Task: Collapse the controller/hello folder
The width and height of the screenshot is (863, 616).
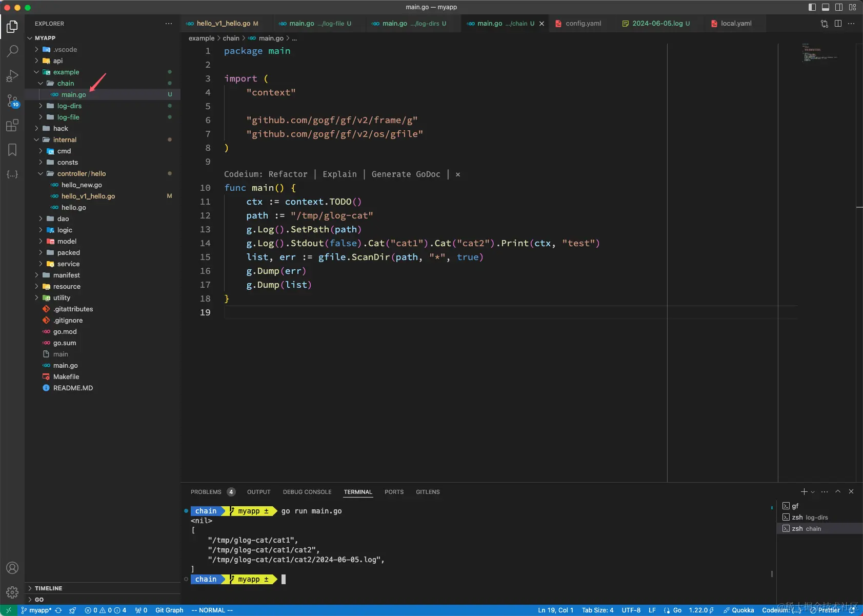Action: coord(41,173)
